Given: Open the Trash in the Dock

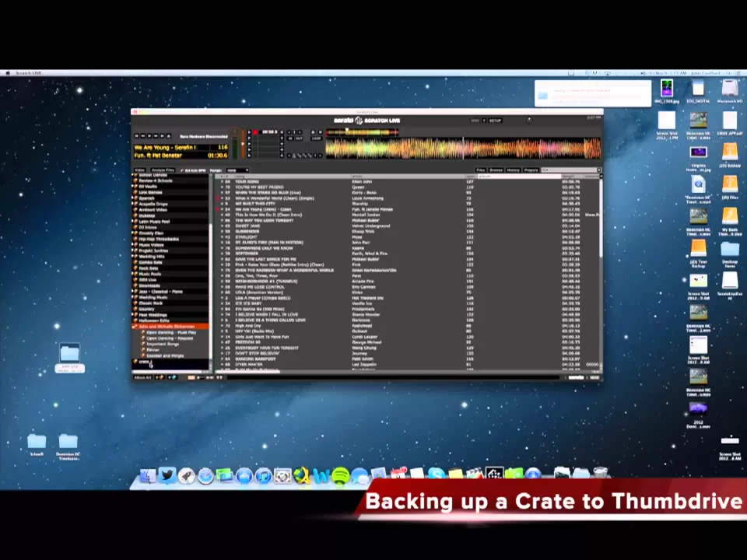Looking at the screenshot, I should [600, 474].
